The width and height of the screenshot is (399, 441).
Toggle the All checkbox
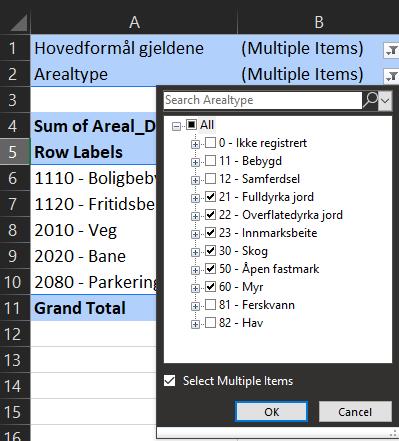pyautogui.click(x=191, y=125)
